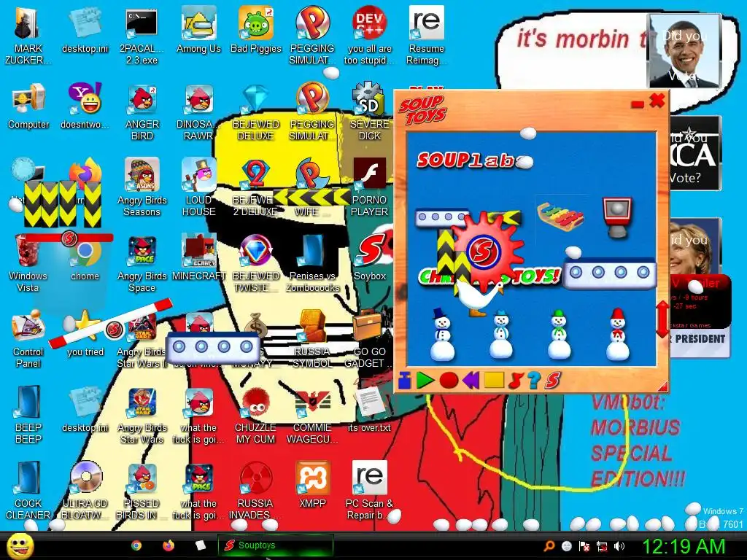Image resolution: width=747 pixels, height=560 pixels.
Task: Open the Among Us desktop icon
Action: pyautogui.click(x=198, y=29)
